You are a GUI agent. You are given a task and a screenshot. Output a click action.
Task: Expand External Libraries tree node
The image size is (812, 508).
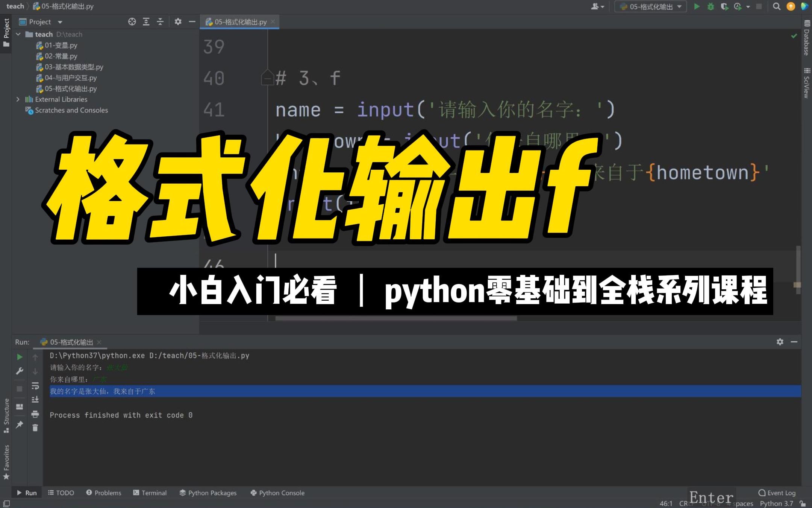(18, 99)
